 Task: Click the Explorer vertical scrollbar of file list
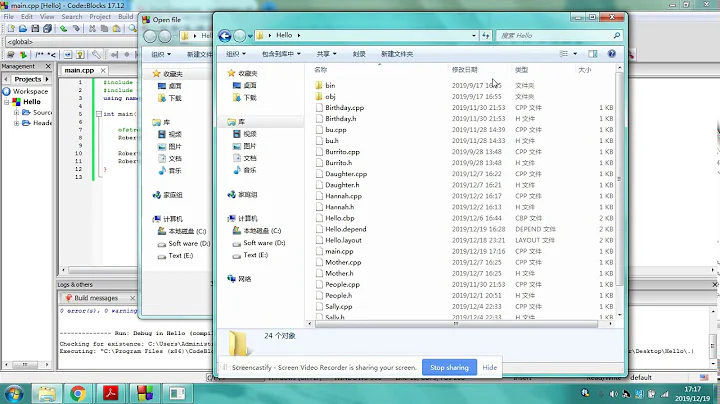(619, 177)
